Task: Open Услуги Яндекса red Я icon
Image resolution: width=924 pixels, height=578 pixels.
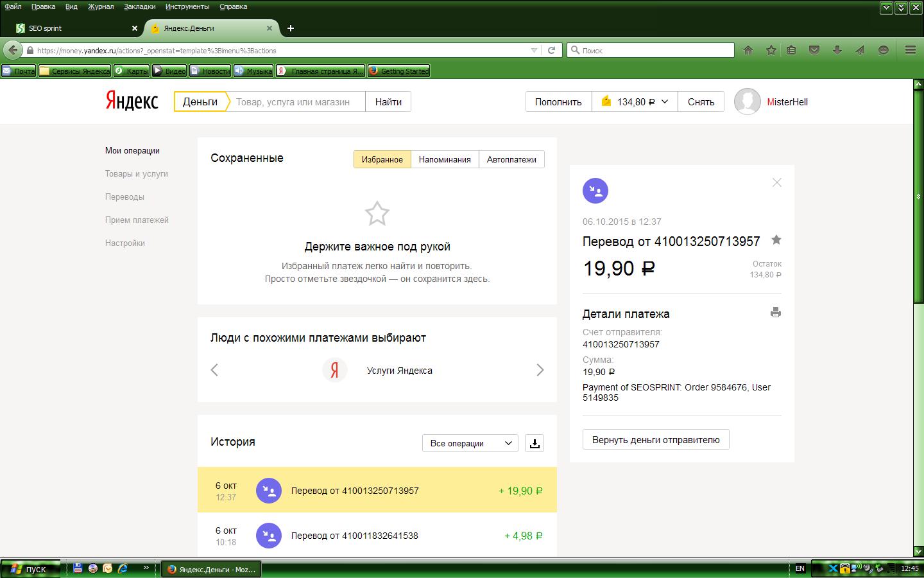Action: pyautogui.click(x=334, y=370)
